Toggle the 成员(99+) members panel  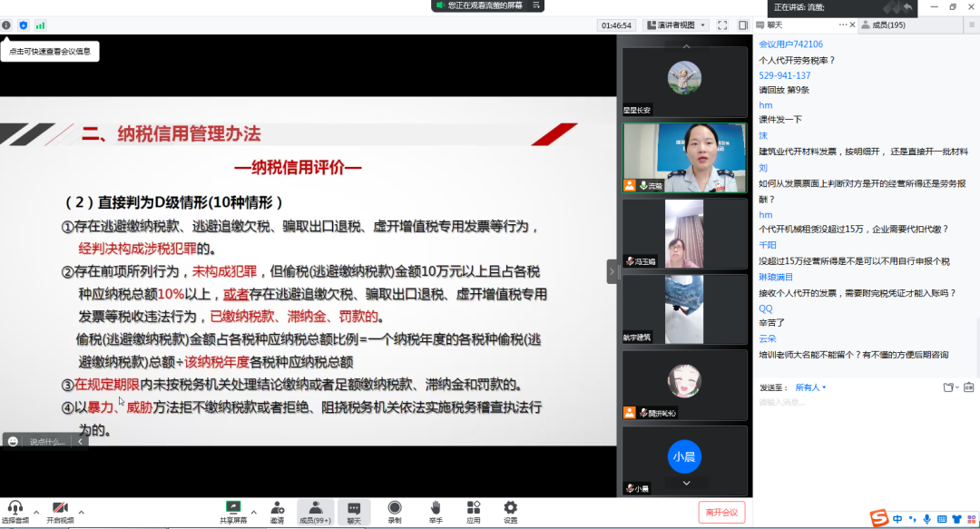coord(316,512)
